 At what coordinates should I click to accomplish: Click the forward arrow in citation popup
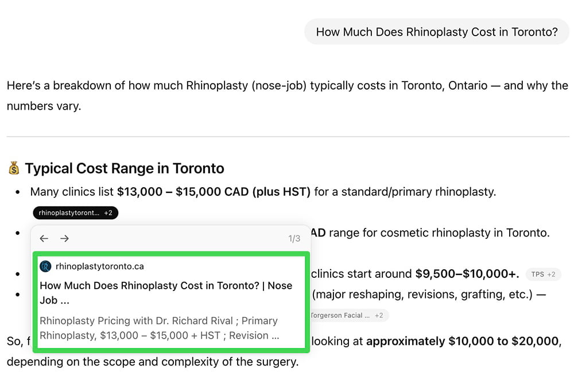(x=64, y=239)
